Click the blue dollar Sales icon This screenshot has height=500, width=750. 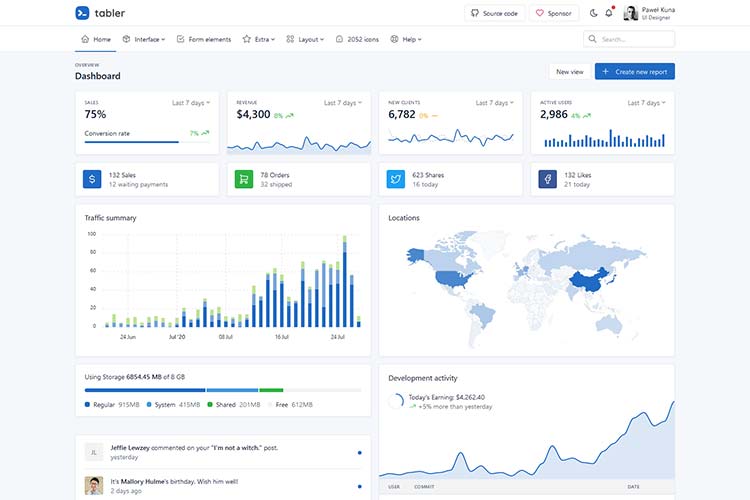tap(92, 180)
